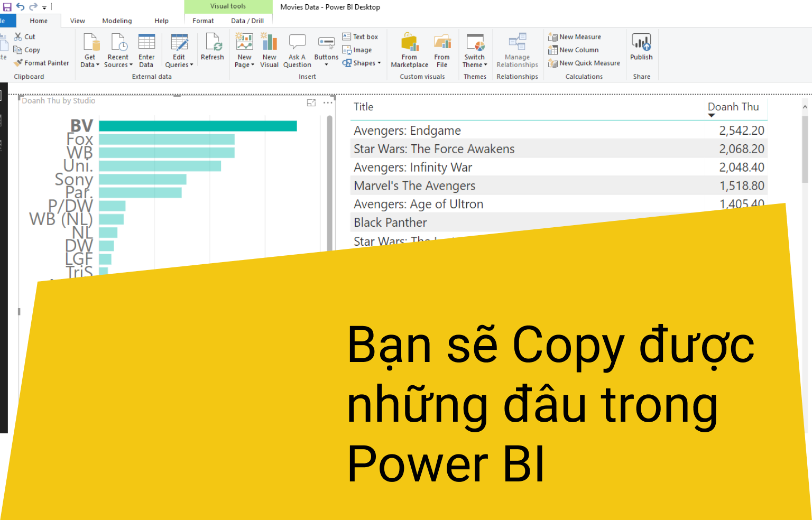The width and height of the screenshot is (812, 520).
Task: Open the Data / Drill tab
Action: 247,21
